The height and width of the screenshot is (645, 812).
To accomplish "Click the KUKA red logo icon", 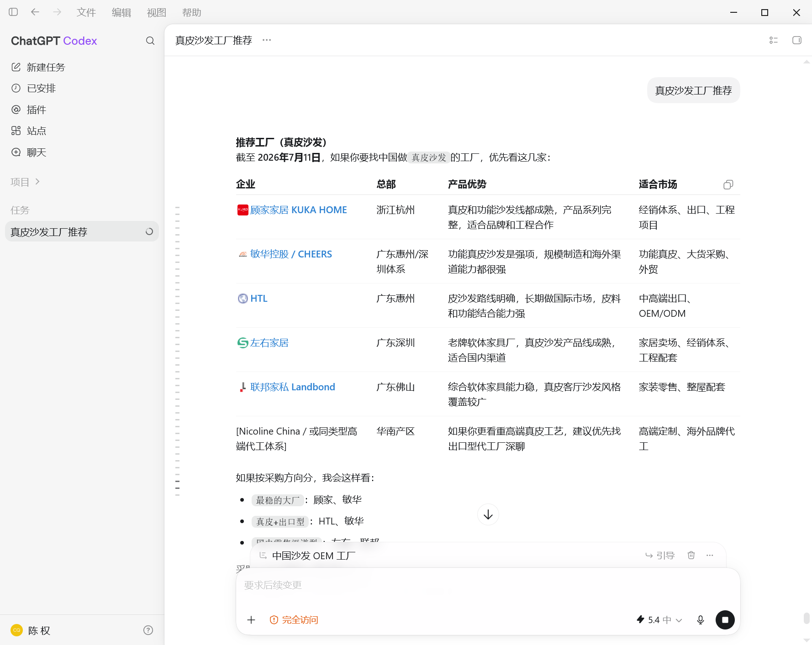I will (x=243, y=210).
